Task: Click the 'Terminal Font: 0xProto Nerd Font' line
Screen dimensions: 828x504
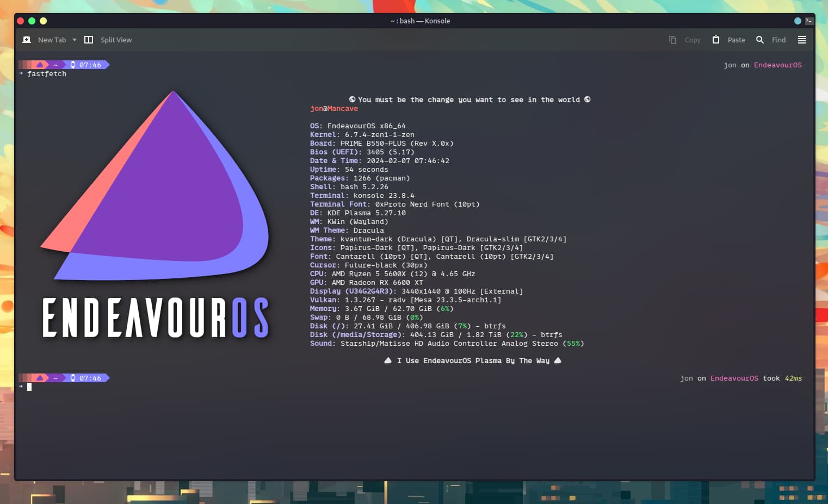Action: pyautogui.click(x=395, y=204)
